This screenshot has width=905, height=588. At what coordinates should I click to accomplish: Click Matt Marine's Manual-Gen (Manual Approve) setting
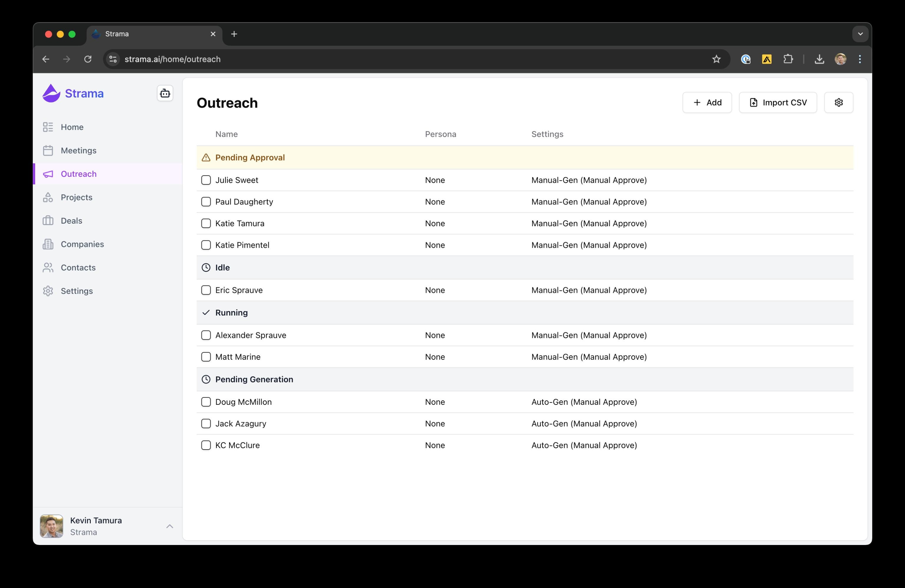click(589, 357)
